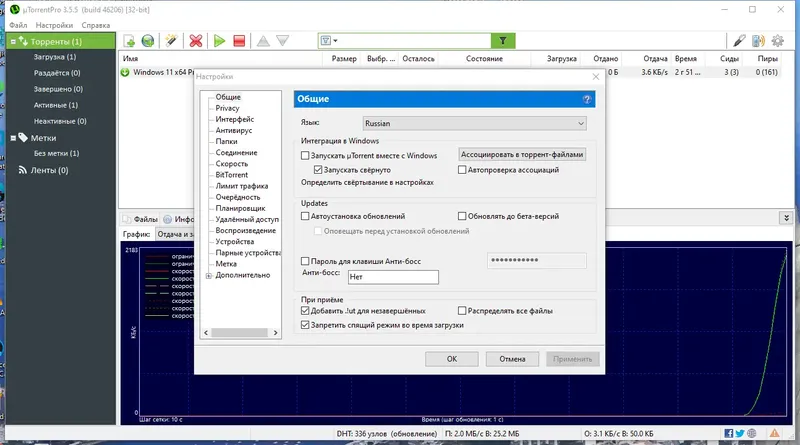
Task: Select BitTorrent in settings tree
Action: point(232,175)
